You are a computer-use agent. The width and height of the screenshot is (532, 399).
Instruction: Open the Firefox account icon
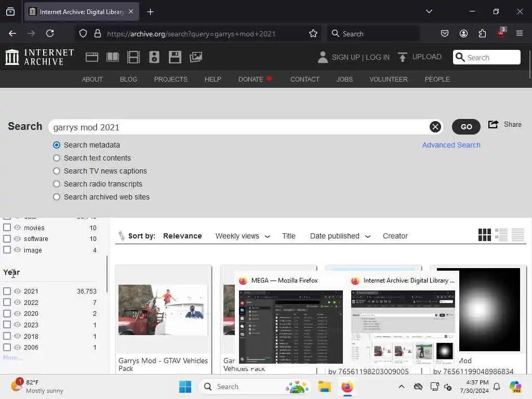click(x=463, y=33)
